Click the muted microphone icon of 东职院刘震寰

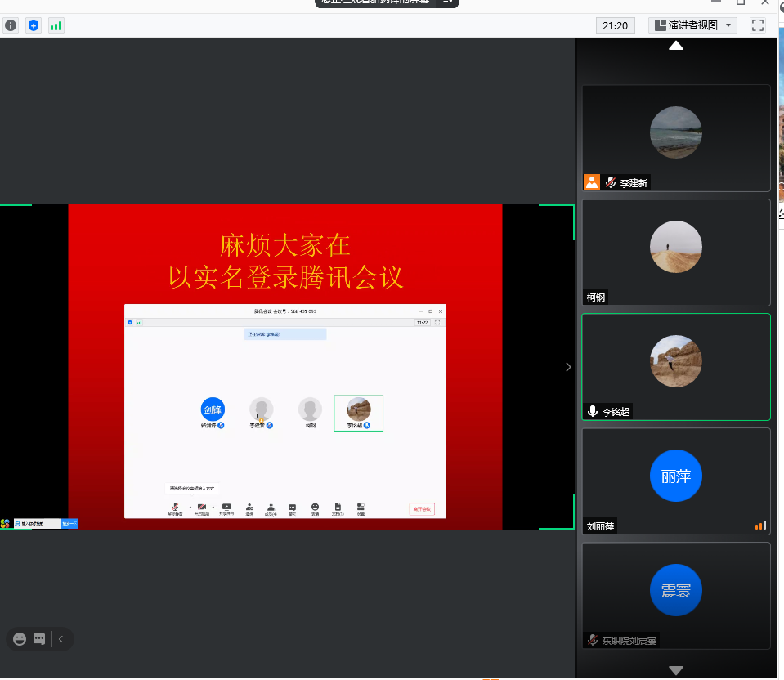[x=593, y=640]
